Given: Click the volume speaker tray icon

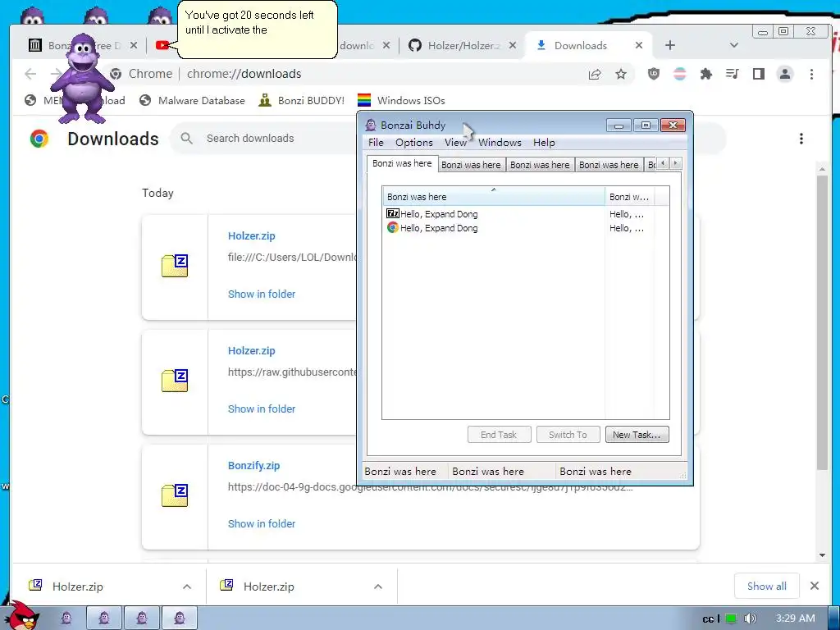Looking at the screenshot, I should [750, 619].
